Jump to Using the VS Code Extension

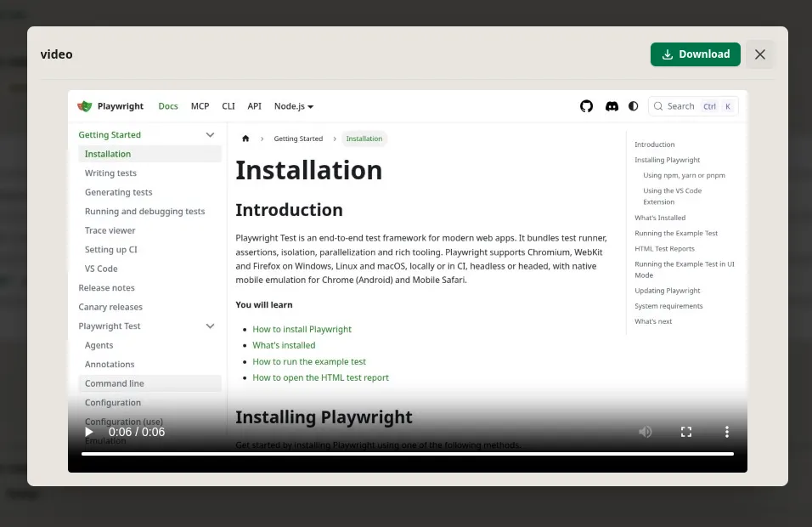[672, 196]
